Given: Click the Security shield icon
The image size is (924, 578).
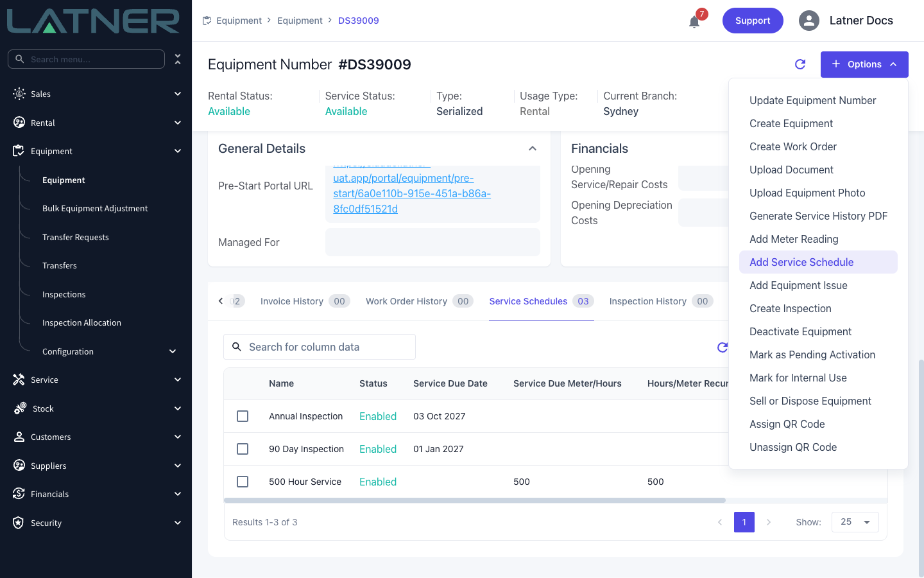Looking at the screenshot, I should (x=19, y=523).
